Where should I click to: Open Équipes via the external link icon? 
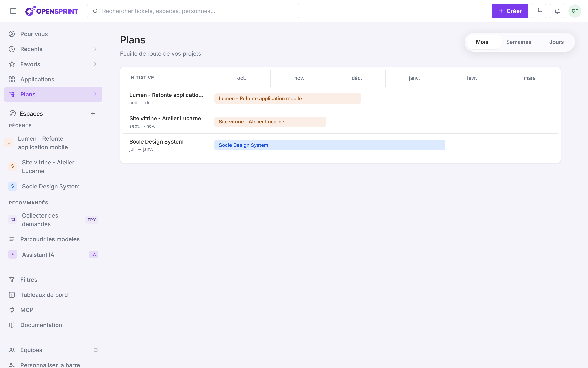click(96, 350)
